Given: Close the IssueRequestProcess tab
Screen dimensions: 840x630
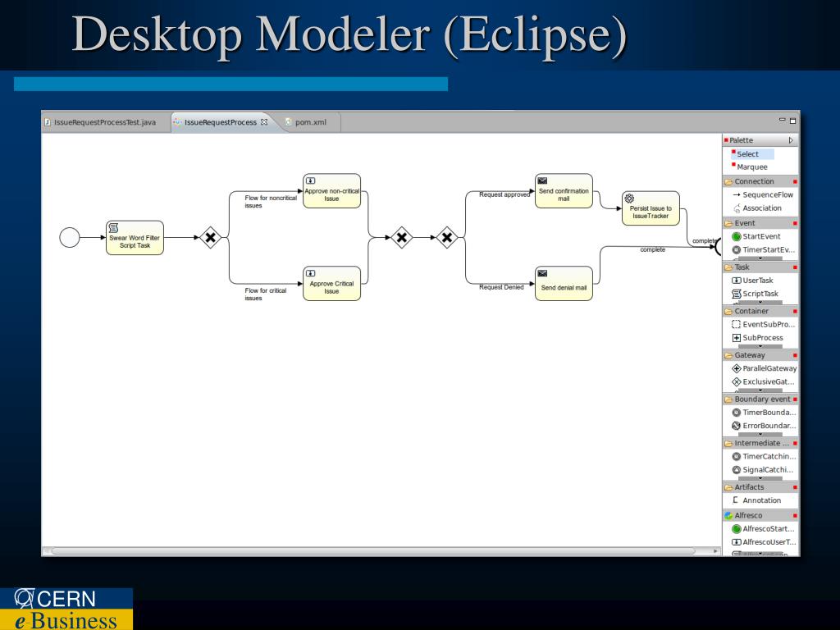Looking at the screenshot, I should click(x=264, y=122).
